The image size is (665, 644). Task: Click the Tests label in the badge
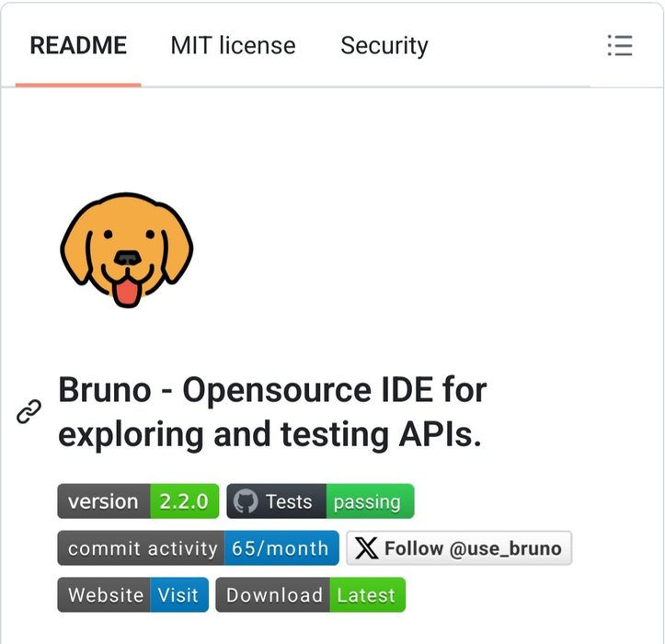click(x=289, y=501)
